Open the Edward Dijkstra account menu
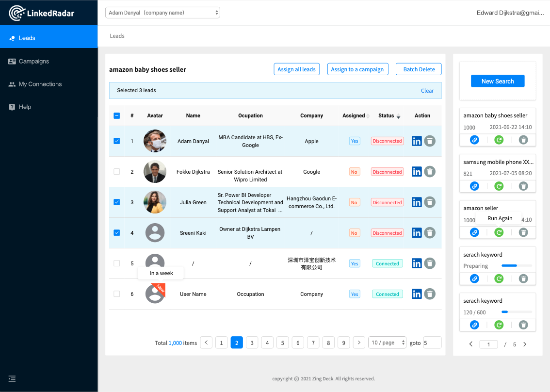 [510, 13]
